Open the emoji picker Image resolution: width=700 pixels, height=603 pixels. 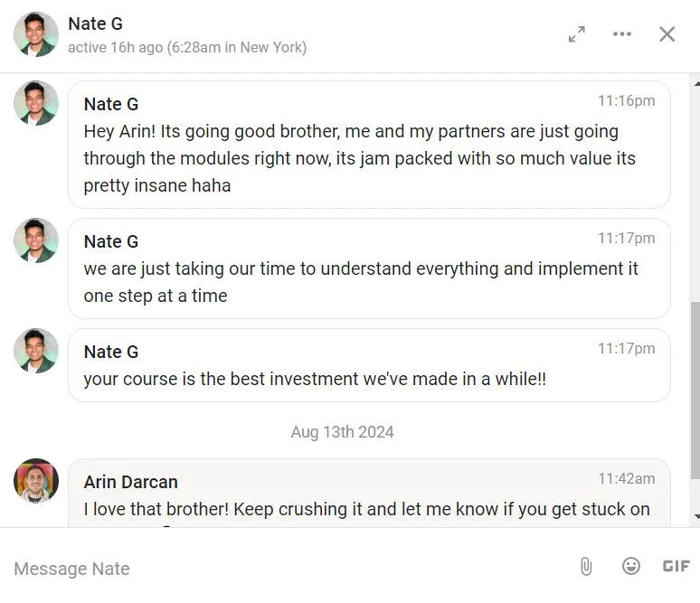coord(631,566)
